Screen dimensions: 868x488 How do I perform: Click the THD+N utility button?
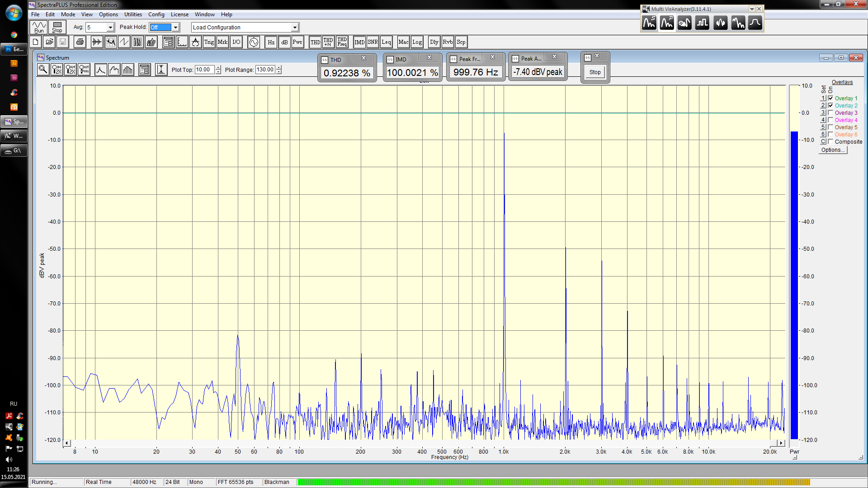328,42
